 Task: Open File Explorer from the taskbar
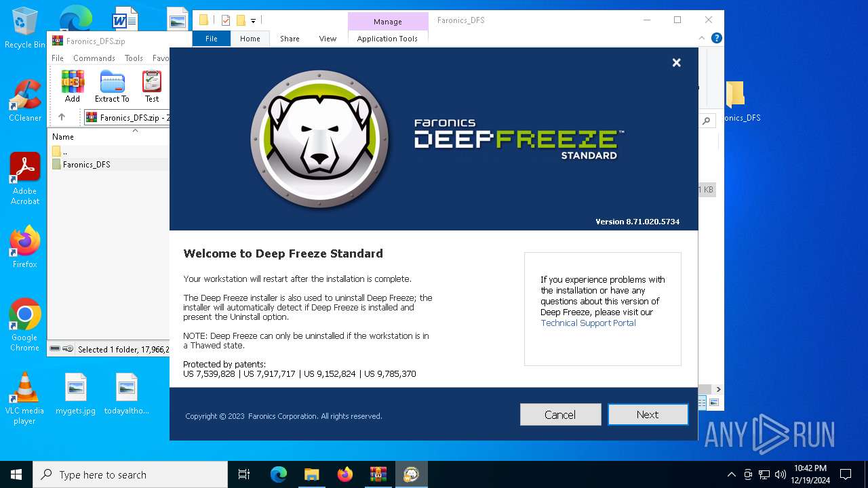coord(311,474)
